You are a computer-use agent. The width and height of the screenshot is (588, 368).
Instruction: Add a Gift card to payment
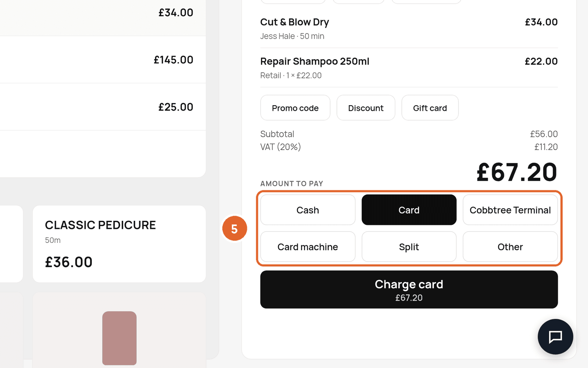(430, 108)
